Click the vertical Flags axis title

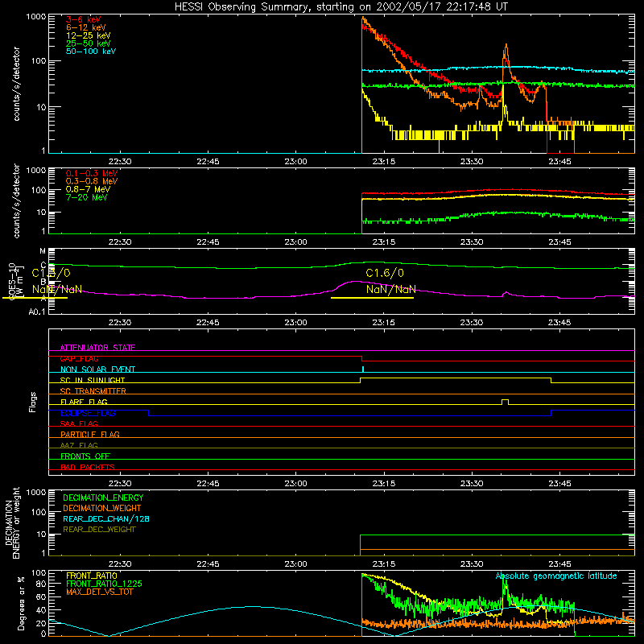pyautogui.click(x=33, y=402)
